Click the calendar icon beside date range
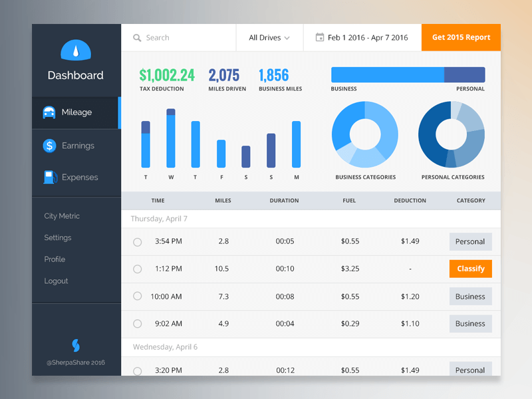This screenshot has width=532, height=399. 320,37
